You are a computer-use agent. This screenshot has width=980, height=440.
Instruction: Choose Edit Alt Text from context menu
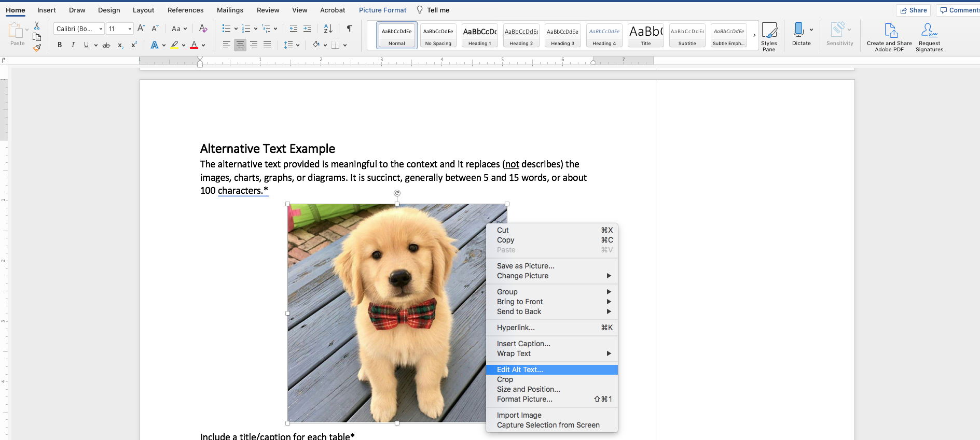pyautogui.click(x=552, y=370)
